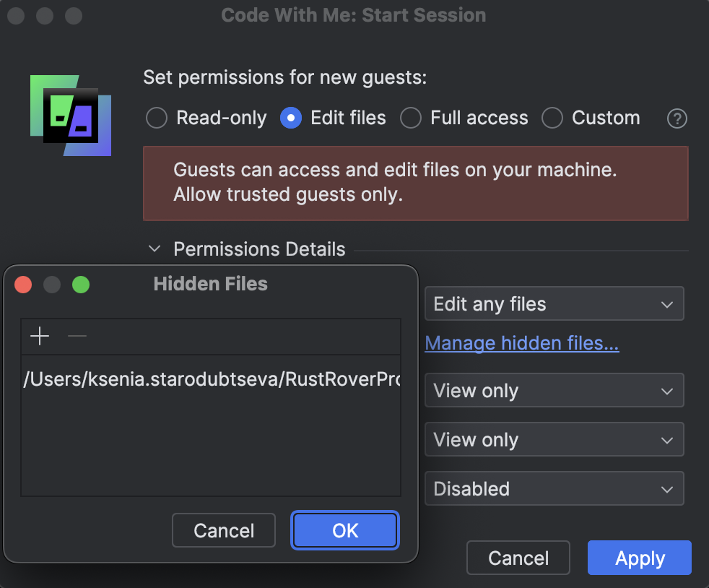
Task: Choose the Custom permissions radio button
Action: 552,118
